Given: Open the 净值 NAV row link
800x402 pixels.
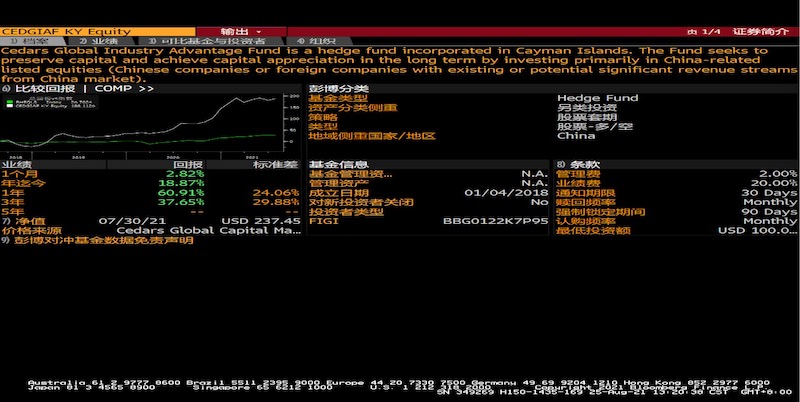Looking at the screenshot, I should click(32, 221).
